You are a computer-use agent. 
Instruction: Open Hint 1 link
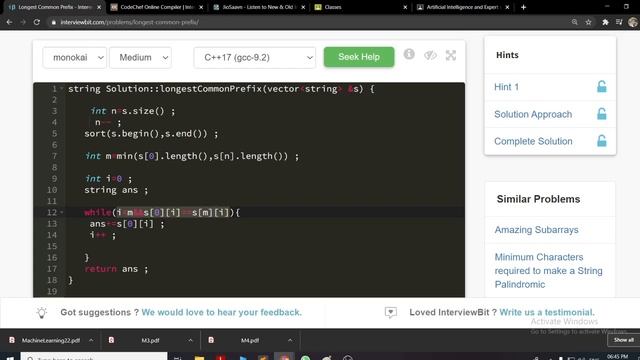click(x=507, y=87)
